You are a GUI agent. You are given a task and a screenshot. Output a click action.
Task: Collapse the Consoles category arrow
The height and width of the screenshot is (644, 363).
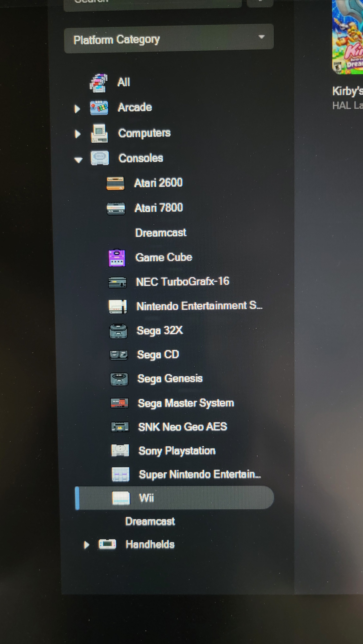[x=79, y=160]
